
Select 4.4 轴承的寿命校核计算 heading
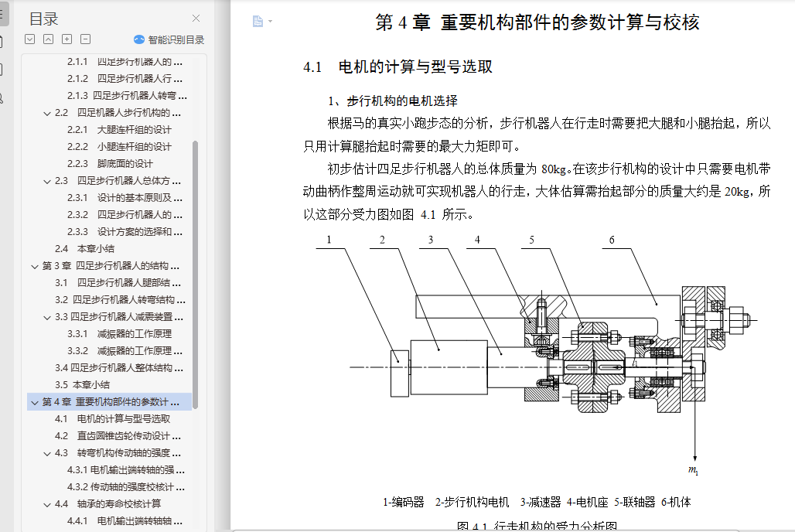[108, 504]
